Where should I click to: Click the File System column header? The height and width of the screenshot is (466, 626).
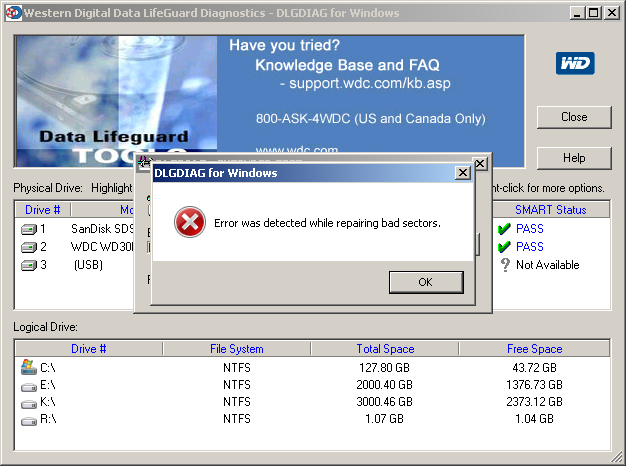coord(237,349)
